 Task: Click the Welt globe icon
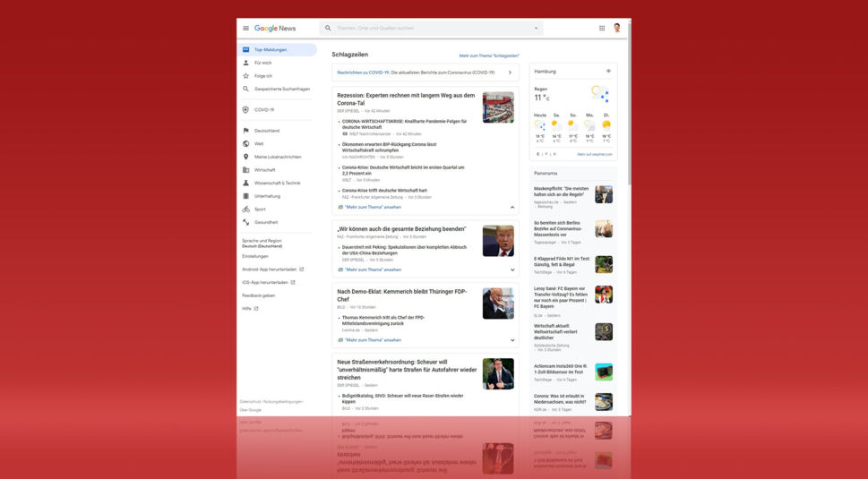tap(245, 144)
